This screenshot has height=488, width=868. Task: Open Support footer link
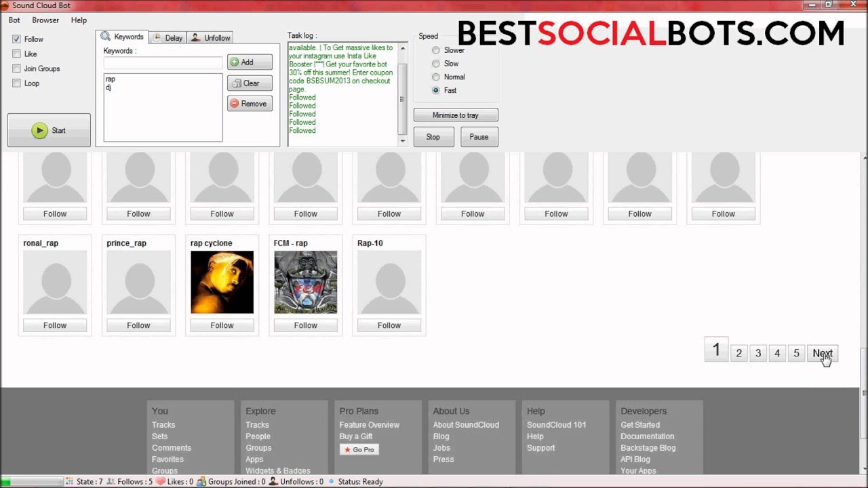coord(541,448)
